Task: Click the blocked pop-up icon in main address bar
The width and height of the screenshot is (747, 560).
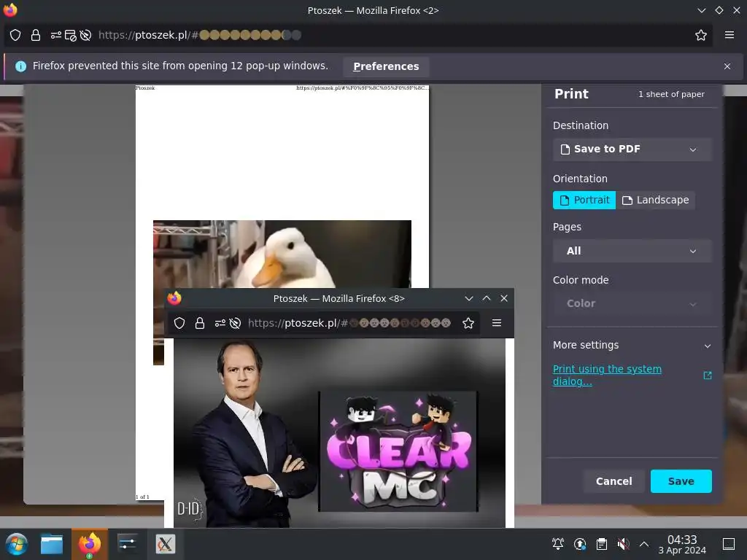Action: (x=71, y=35)
